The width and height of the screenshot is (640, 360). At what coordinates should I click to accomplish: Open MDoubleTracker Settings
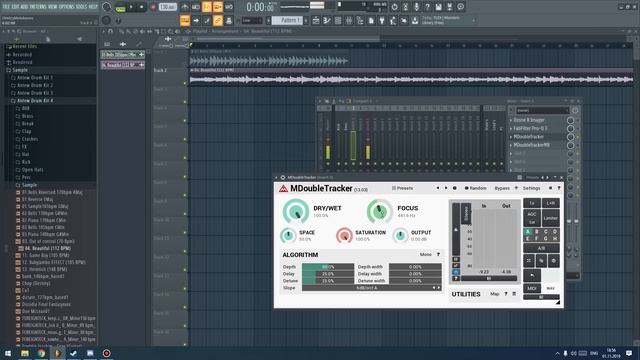531,188
